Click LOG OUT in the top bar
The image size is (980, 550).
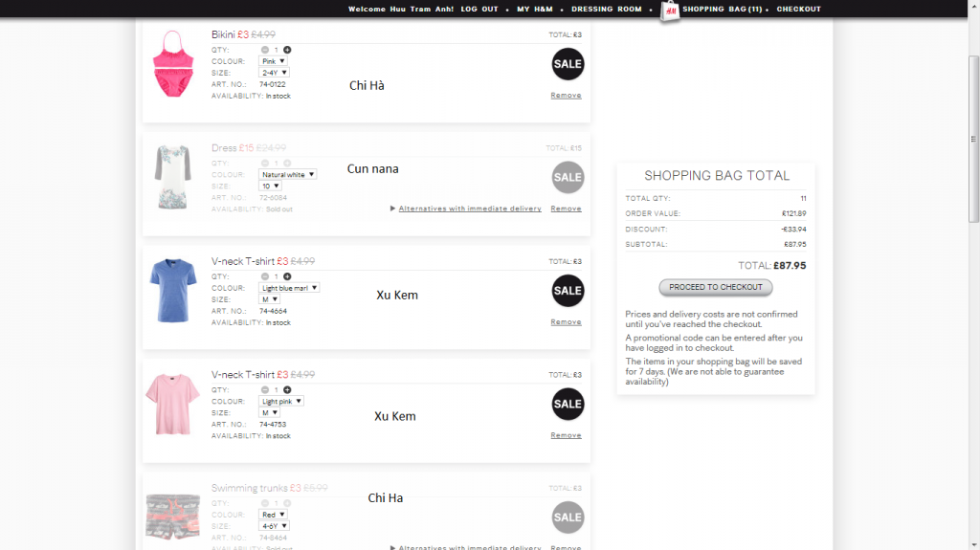point(479,10)
